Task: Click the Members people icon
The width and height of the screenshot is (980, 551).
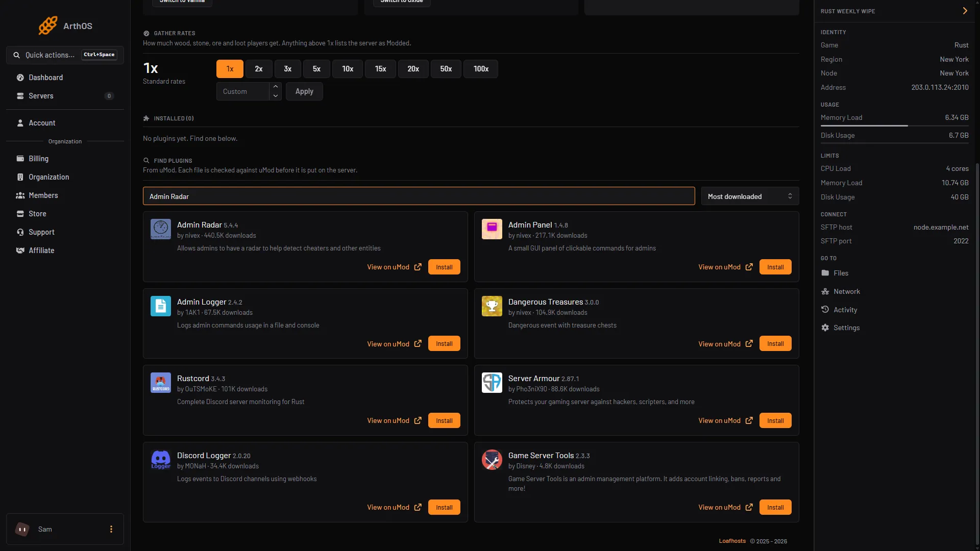Action: tap(20, 195)
